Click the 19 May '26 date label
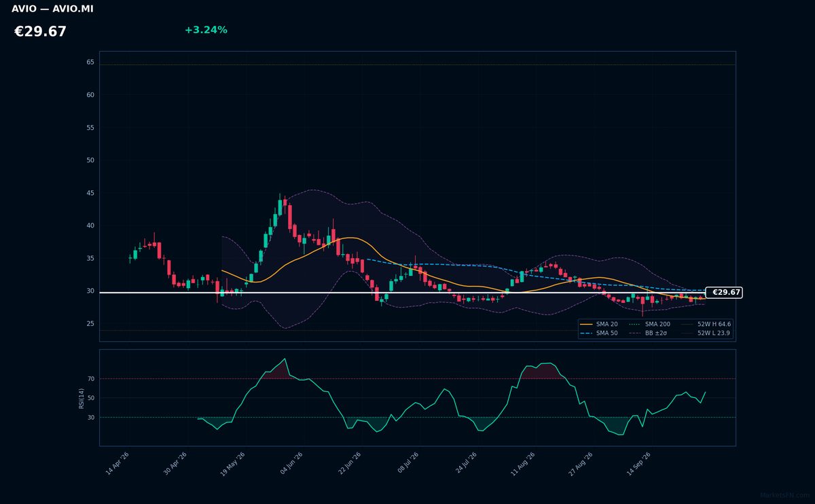This screenshot has height=504, width=815. point(232,464)
